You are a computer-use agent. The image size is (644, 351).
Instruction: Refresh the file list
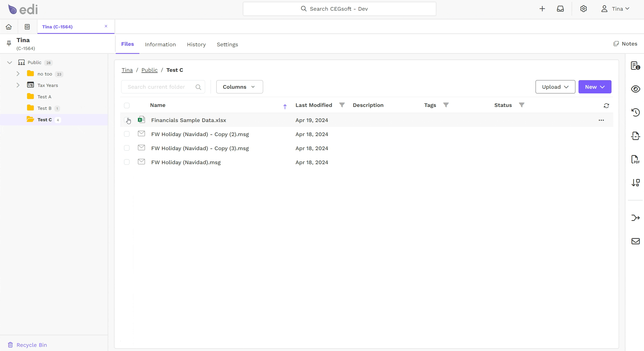[606, 105]
